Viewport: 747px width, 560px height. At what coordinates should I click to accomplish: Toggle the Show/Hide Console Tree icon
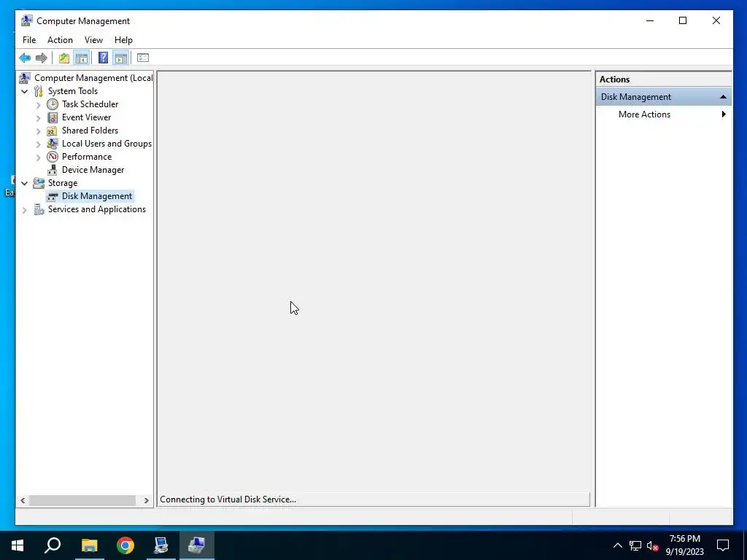tap(82, 58)
